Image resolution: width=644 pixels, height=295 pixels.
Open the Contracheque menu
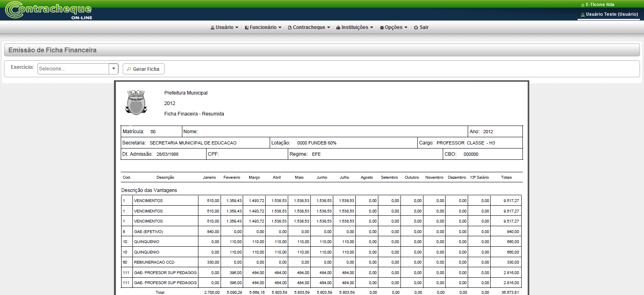309,27
